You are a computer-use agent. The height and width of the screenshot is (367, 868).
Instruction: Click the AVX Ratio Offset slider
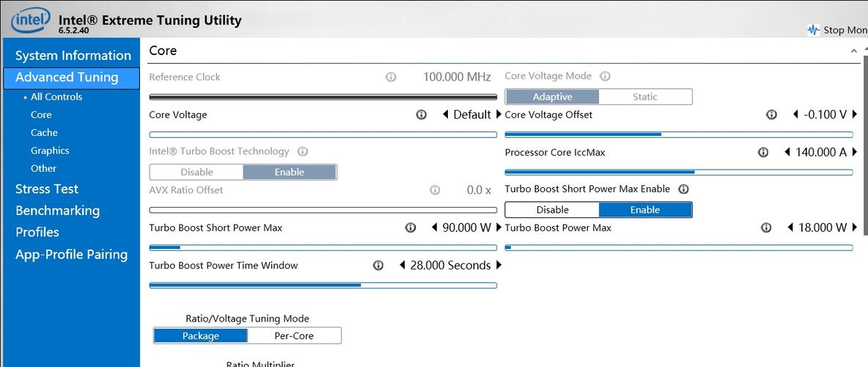pos(323,210)
